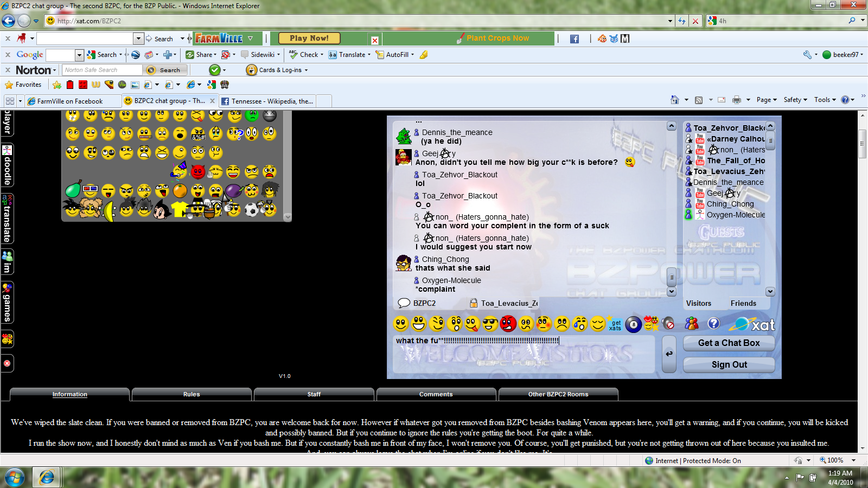Screen dimensions: 868x488
Task: Open Internet Explorer from the taskbar
Action: tap(47, 477)
